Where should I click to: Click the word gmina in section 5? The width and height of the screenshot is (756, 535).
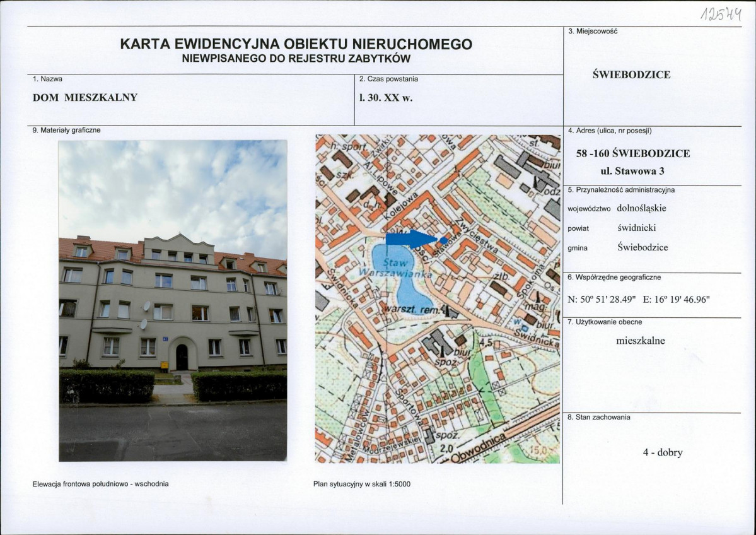pos(578,249)
